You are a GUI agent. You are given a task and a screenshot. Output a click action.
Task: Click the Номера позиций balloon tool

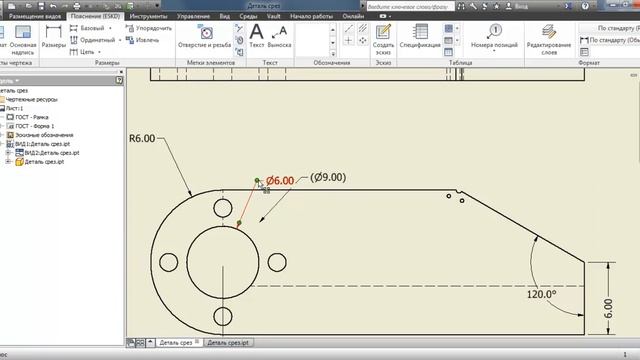(x=494, y=37)
